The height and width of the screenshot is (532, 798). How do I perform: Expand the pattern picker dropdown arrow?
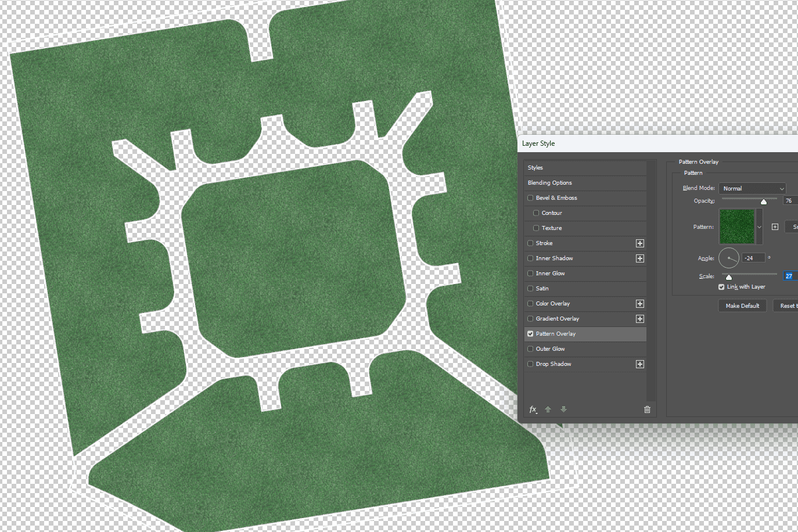pos(759,227)
